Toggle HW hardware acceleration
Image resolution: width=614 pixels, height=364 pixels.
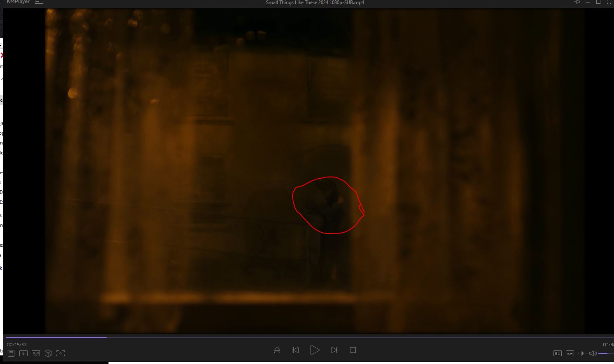pos(557,353)
